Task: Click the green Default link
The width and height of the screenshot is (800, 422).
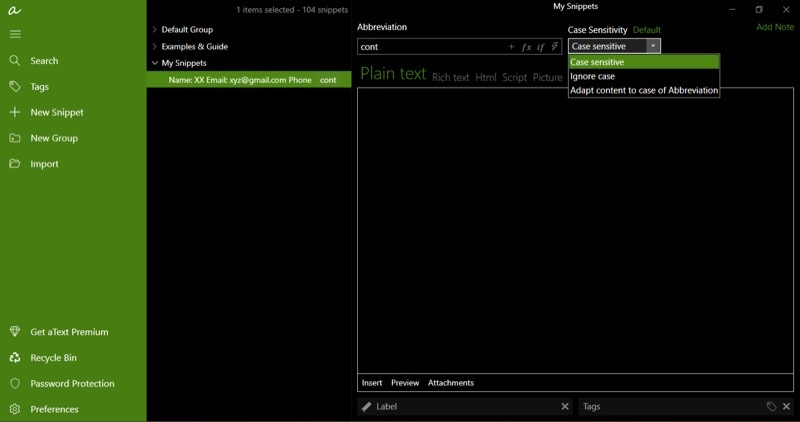Action: [x=646, y=30]
